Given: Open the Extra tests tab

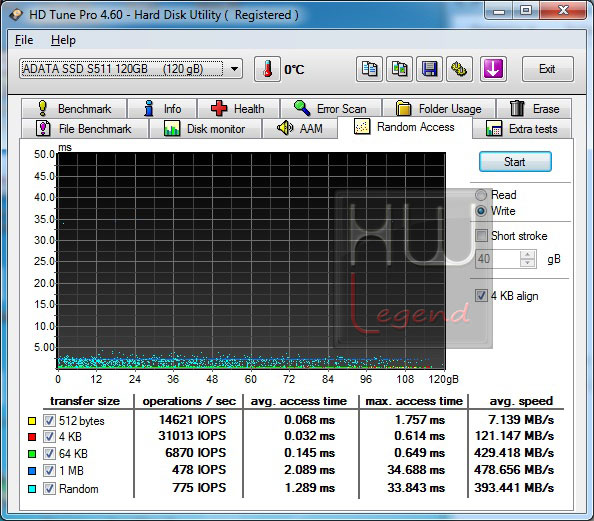Looking at the screenshot, I should (x=522, y=129).
